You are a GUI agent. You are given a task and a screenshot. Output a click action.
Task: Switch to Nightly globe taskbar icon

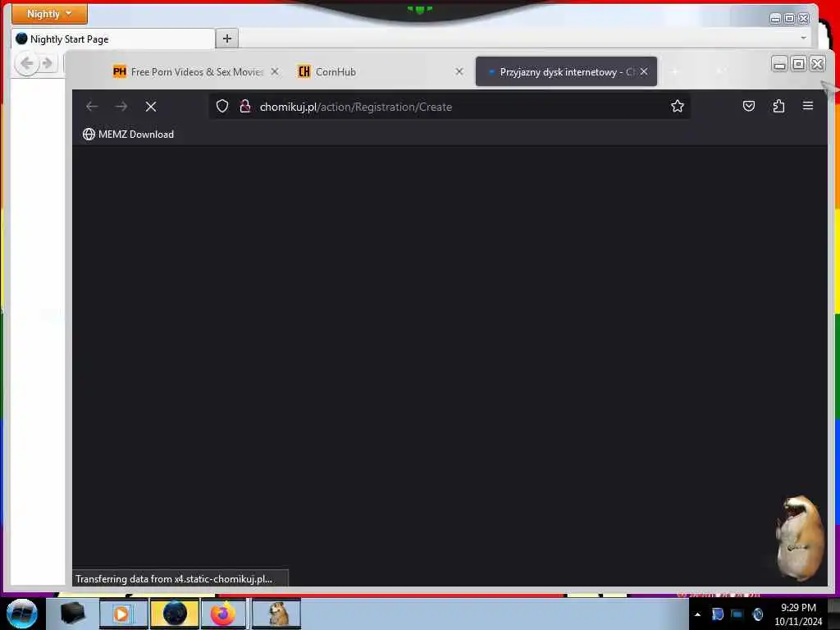coord(175,614)
